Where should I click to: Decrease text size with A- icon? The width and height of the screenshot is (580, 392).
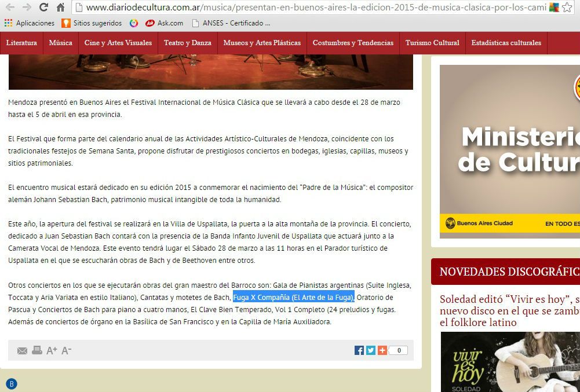point(66,350)
